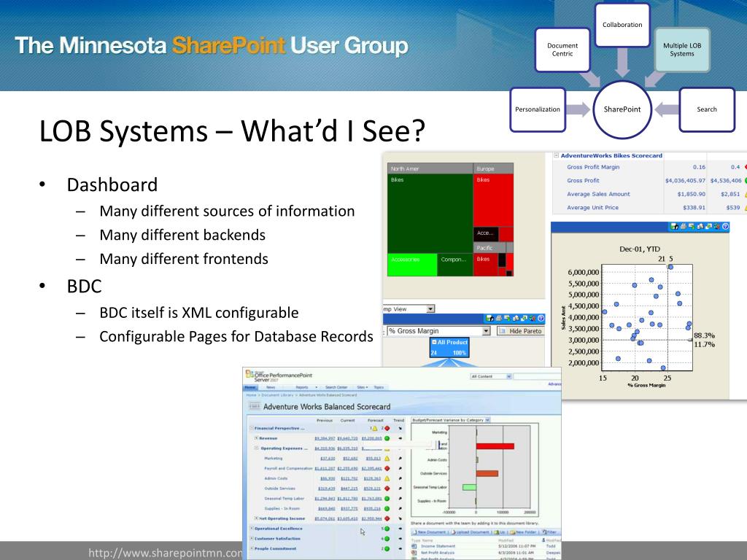Open the Budget/Forecast Variance by Category dropdown

tap(487, 420)
